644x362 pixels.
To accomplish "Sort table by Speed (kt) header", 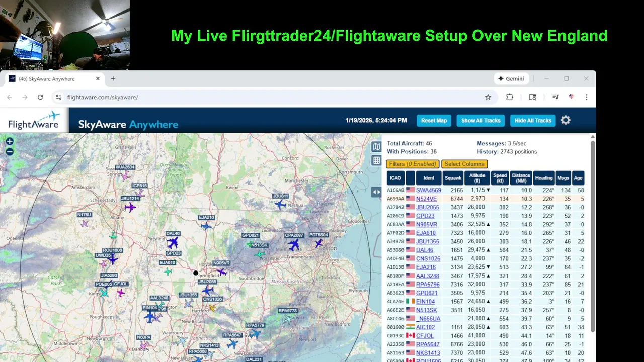I will [x=500, y=178].
